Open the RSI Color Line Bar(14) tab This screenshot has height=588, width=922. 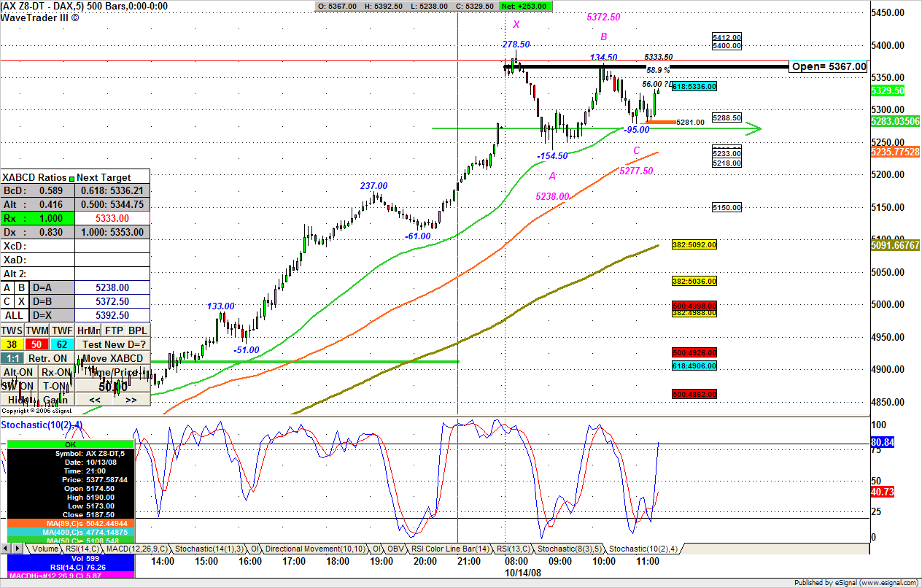[450, 549]
